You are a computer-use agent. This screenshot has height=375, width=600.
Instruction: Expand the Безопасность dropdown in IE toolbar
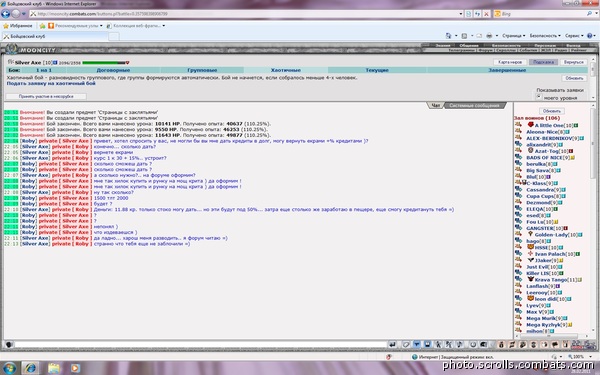pos(545,36)
